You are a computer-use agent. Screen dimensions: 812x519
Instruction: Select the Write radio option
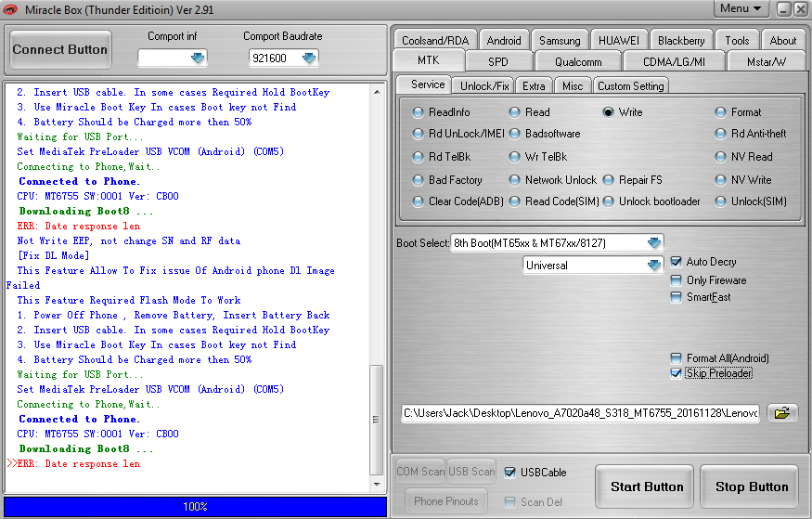[x=608, y=112]
